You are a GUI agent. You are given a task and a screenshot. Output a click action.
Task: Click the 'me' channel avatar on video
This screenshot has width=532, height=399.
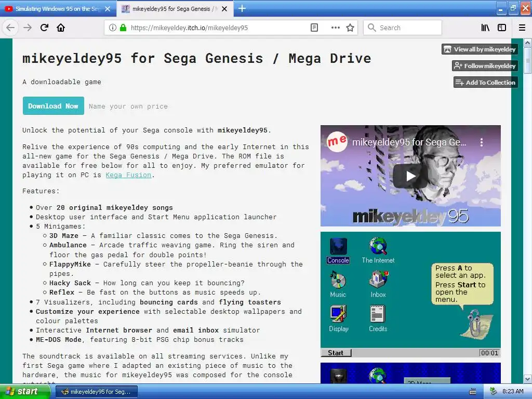tap(337, 141)
